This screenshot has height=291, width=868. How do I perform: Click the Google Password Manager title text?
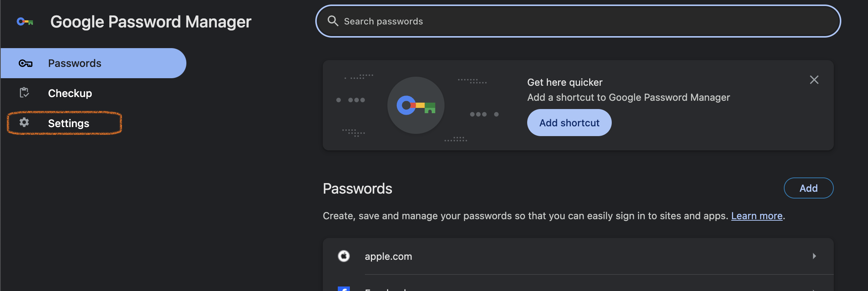pos(151,22)
